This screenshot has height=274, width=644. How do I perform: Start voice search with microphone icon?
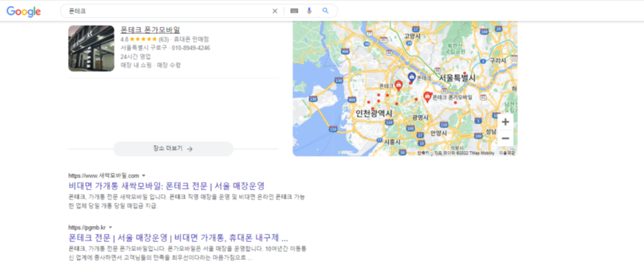[x=309, y=11]
